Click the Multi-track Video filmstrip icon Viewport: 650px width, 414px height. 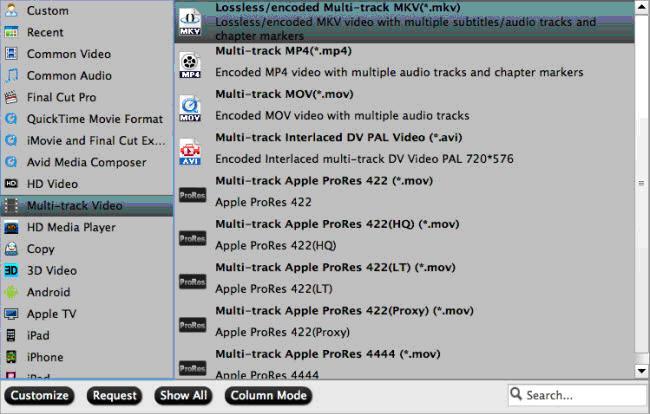click(x=11, y=205)
